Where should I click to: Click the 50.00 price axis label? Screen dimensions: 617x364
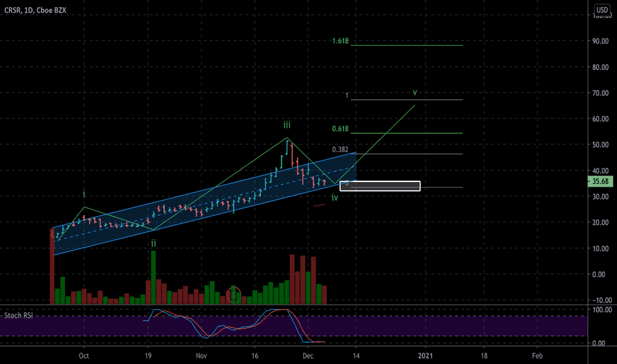[x=600, y=145]
